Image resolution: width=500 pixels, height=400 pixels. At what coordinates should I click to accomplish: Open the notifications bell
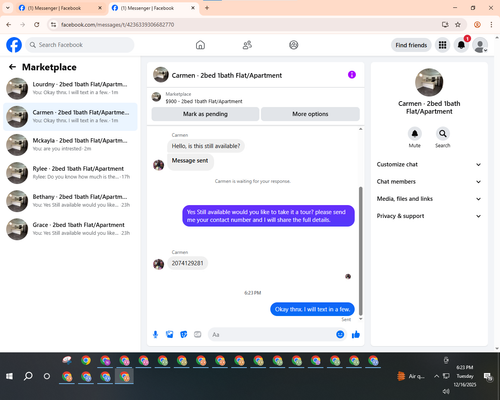pyautogui.click(x=461, y=45)
